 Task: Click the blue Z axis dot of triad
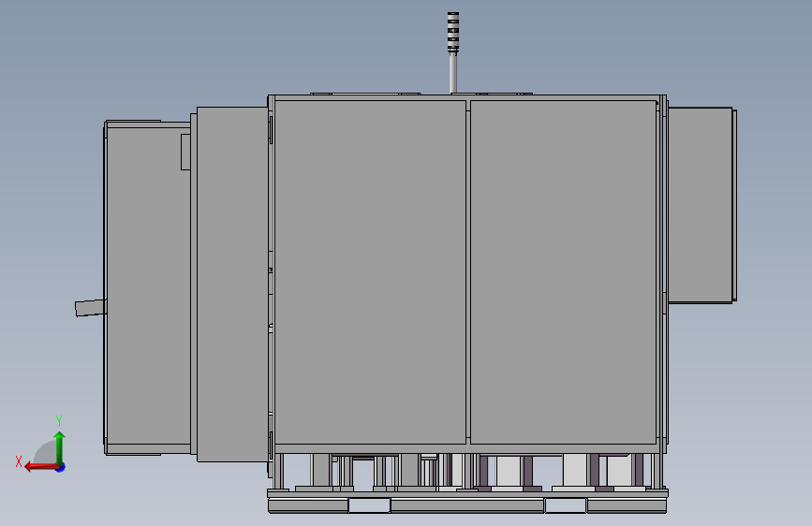click(61, 468)
